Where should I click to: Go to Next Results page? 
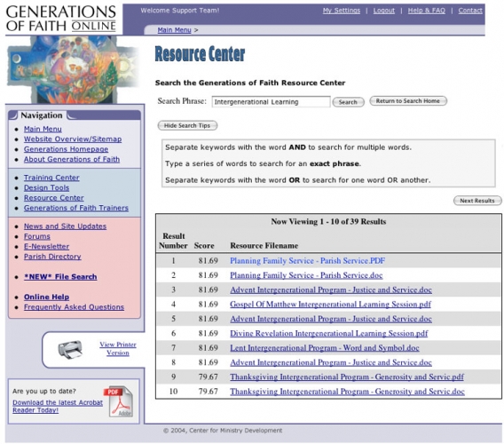[477, 201]
